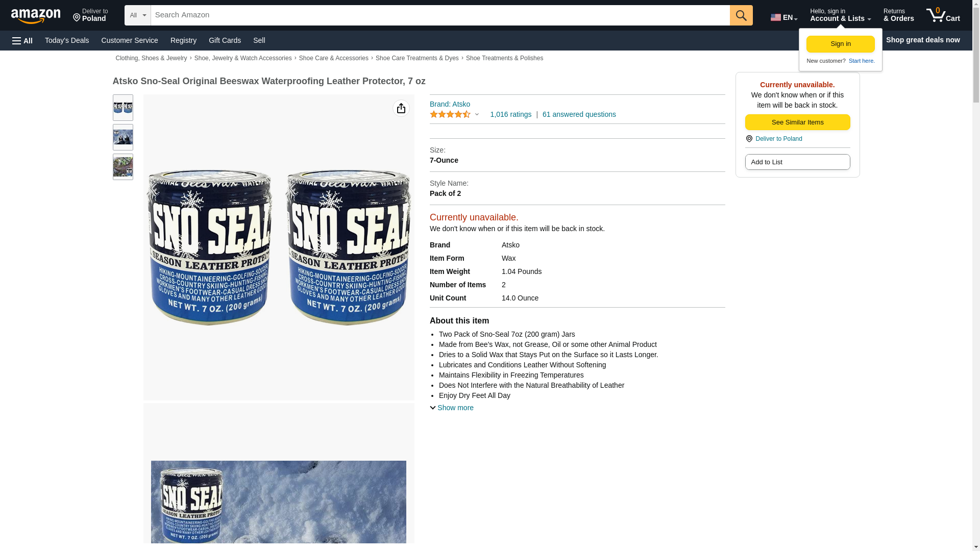The width and height of the screenshot is (980, 551).
Task: Go to Customer Service menu item
Action: [x=130, y=40]
